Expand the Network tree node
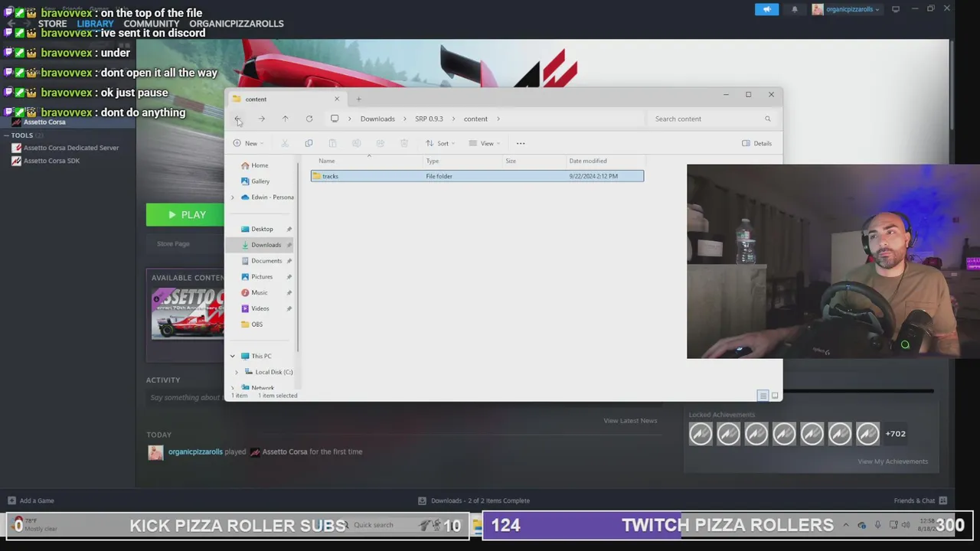Screen dimensions: 980x551 pyautogui.click(x=233, y=388)
